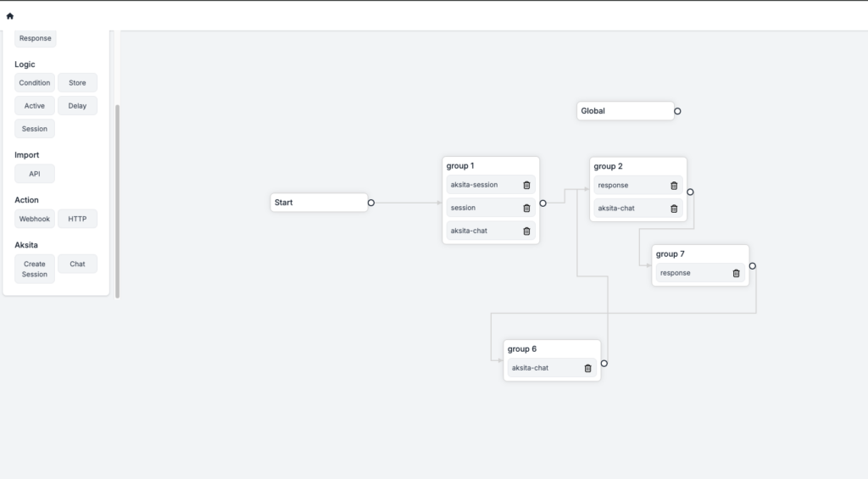Select the group 7 node title
Viewport: 868px width, 479px height.
click(670, 254)
